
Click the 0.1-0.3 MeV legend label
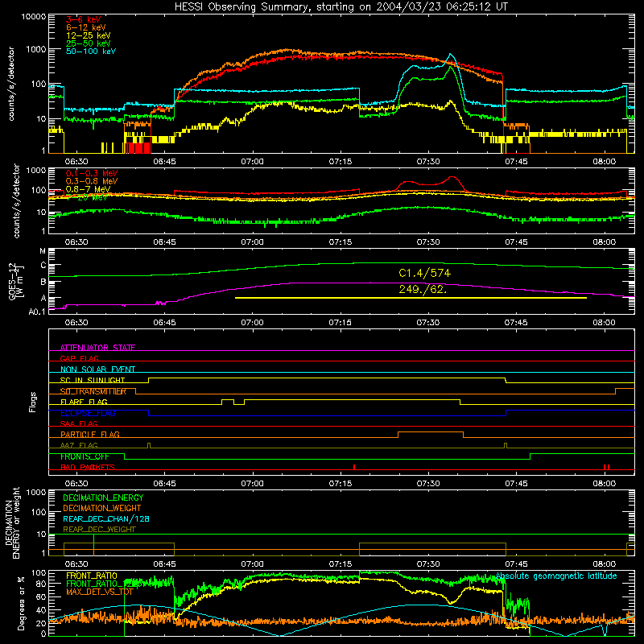[x=92, y=173]
